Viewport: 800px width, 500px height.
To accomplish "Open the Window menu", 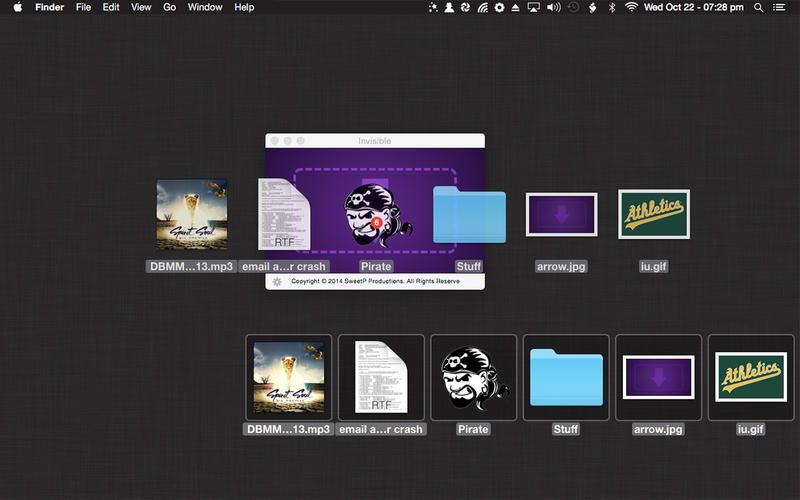I will [x=205, y=7].
